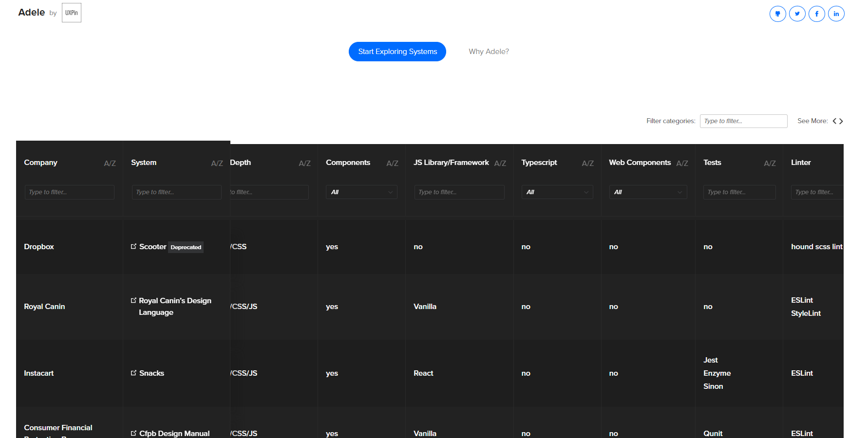
Task: Open Scooter external link icon
Action: click(133, 246)
